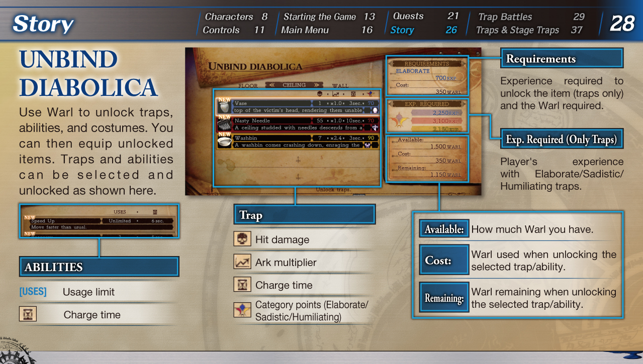
Task: Go to Trap Battles, page 29
Action: coord(531,17)
